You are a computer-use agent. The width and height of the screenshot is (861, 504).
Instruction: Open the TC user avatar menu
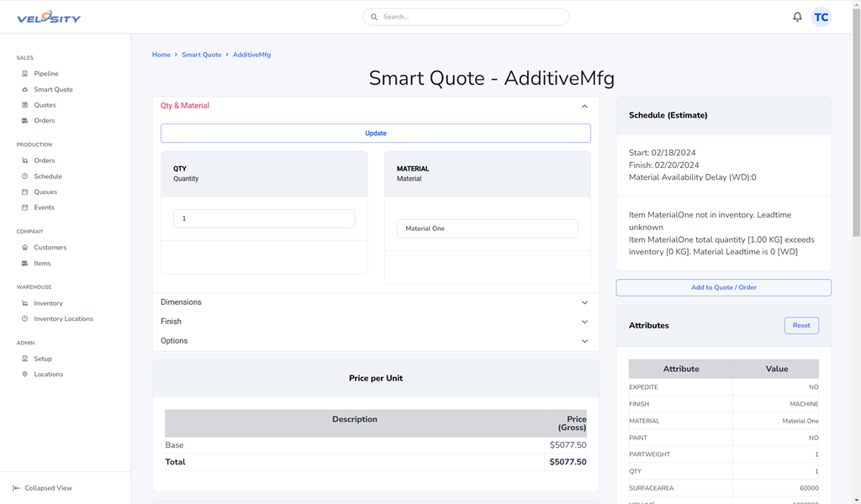pos(821,17)
